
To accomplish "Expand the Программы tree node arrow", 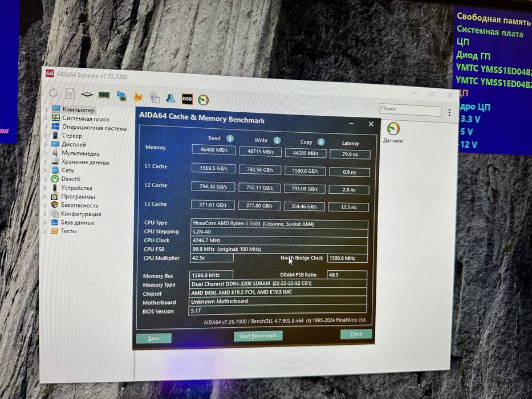I will click(x=45, y=197).
